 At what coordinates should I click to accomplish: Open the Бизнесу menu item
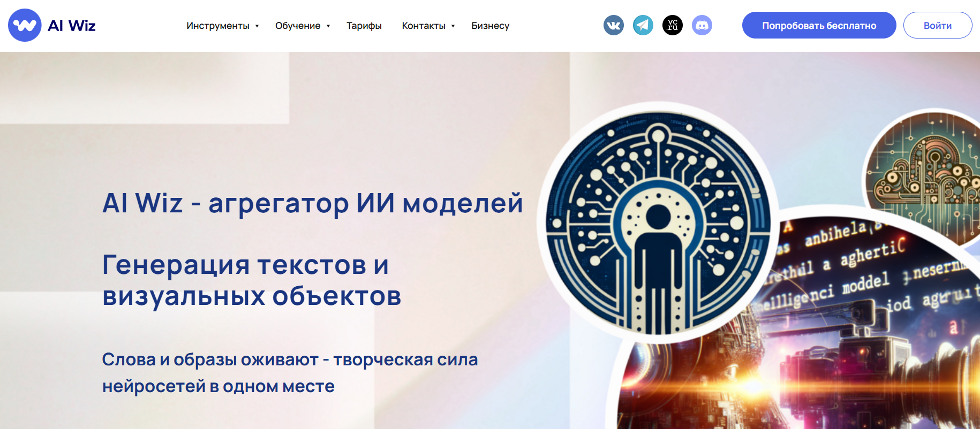[x=491, y=26]
